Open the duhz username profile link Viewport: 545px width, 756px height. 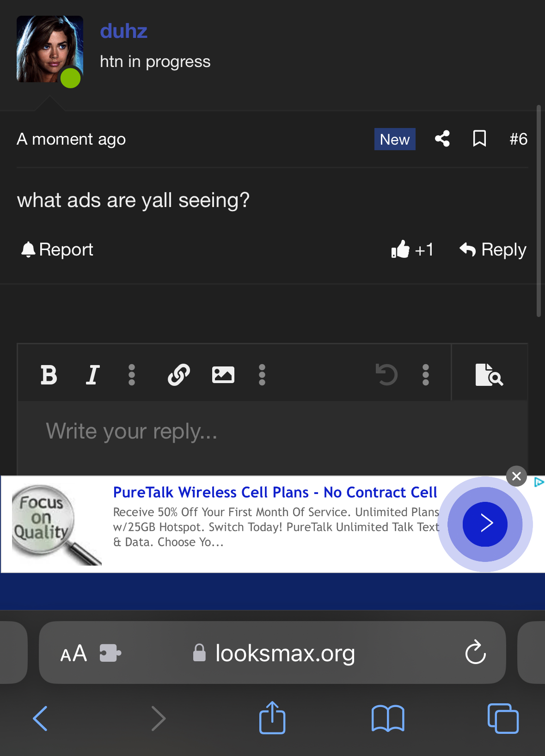(124, 31)
